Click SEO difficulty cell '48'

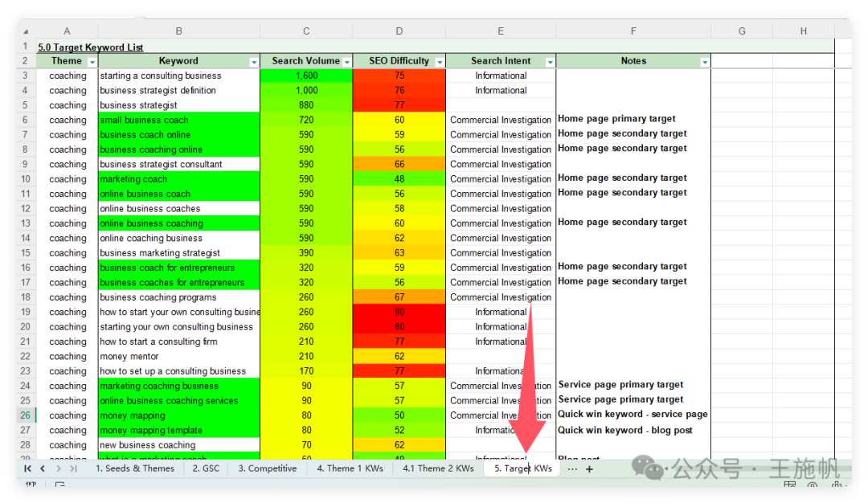[x=399, y=178]
